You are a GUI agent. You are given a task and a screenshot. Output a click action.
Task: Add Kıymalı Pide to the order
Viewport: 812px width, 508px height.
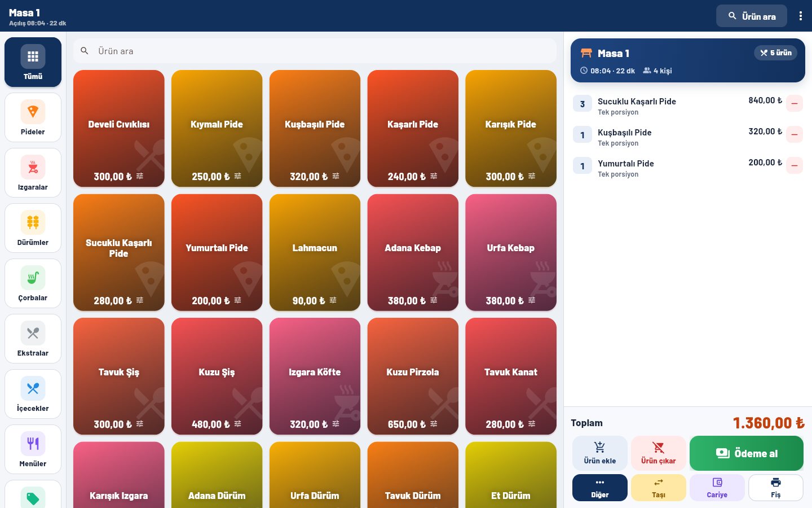[x=217, y=128]
